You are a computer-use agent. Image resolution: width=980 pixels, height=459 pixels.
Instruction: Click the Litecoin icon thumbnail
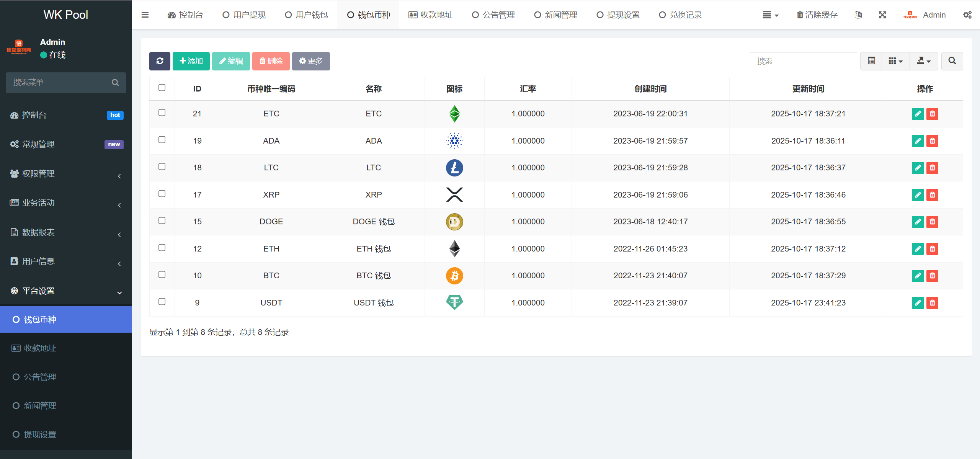(x=454, y=168)
